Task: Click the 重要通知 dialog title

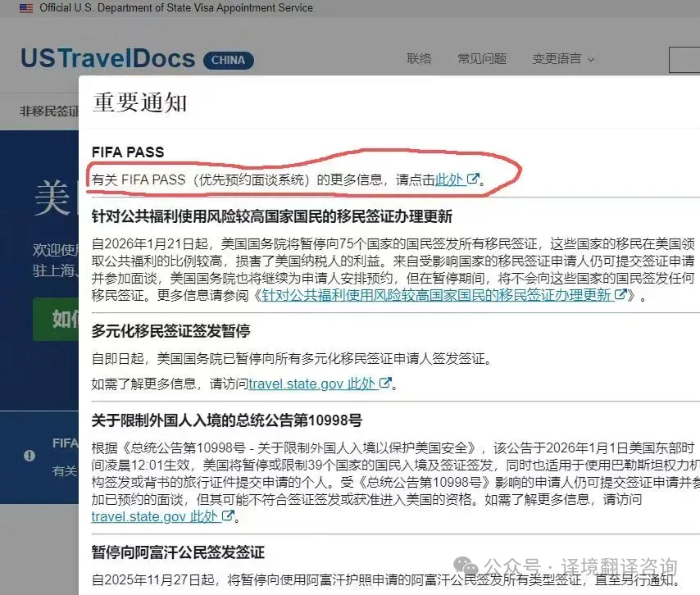Action: (139, 102)
